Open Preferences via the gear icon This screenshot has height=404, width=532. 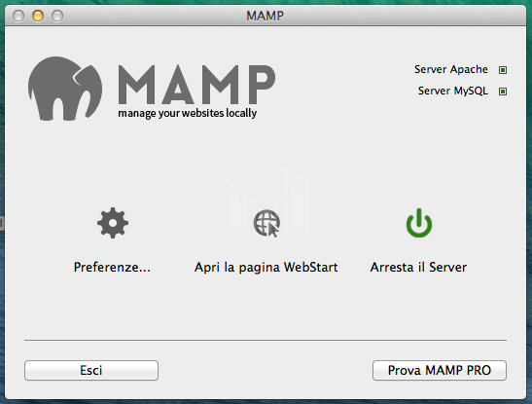(113, 223)
